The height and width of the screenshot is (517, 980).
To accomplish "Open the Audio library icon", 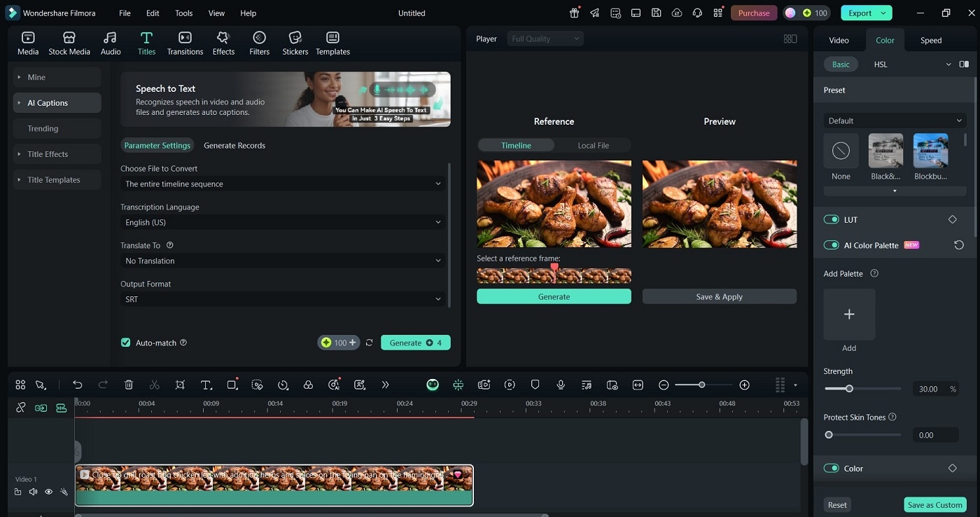I will (111, 43).
